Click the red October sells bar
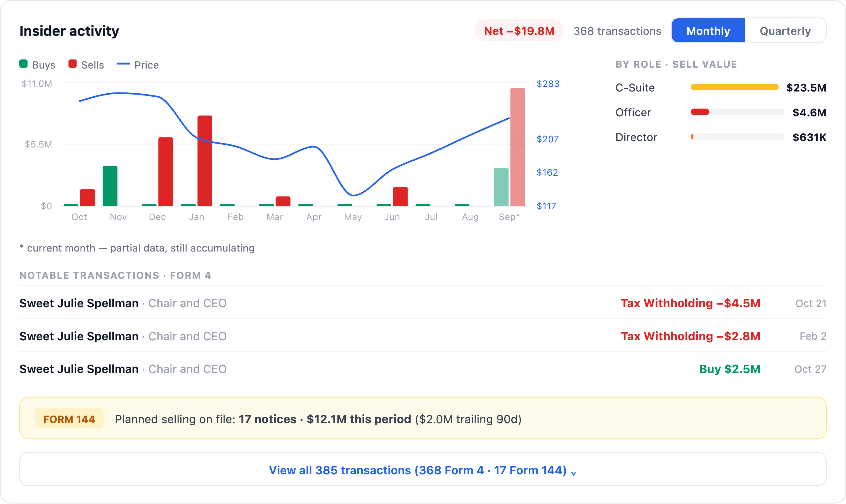The width and height of the screenshot is (846, 504). pyautogui.click(x=87, y=198)
